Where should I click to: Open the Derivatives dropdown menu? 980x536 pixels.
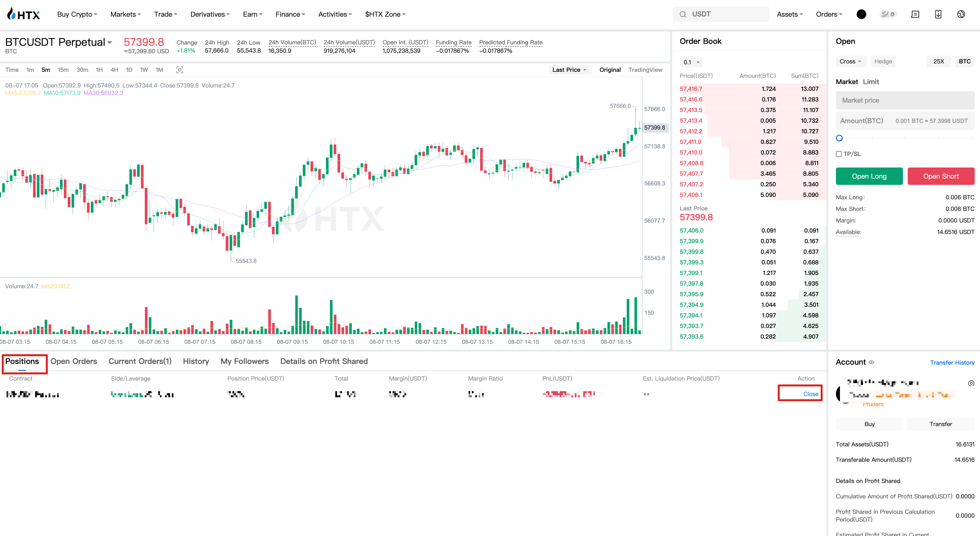click(x=210, y=14)
